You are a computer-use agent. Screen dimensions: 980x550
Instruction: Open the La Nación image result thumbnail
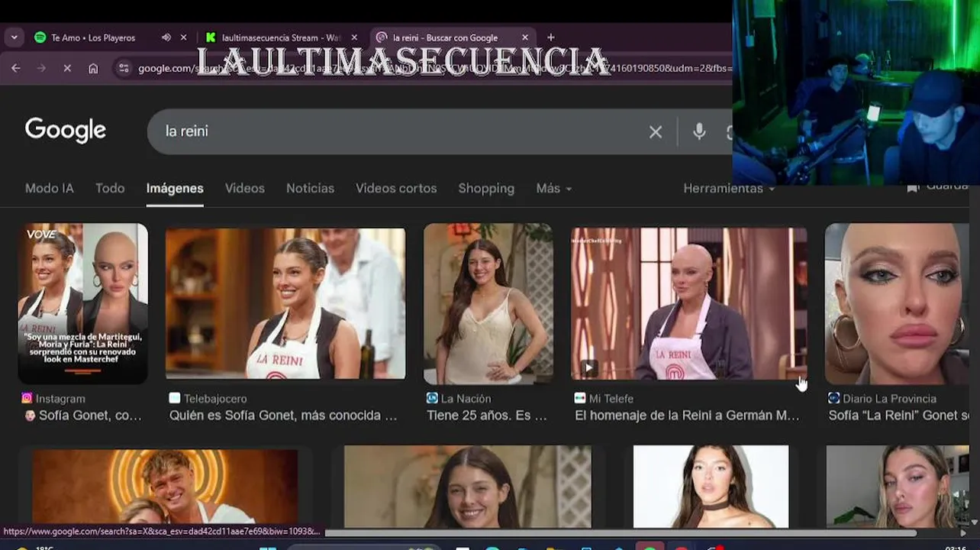click(488, 303)
